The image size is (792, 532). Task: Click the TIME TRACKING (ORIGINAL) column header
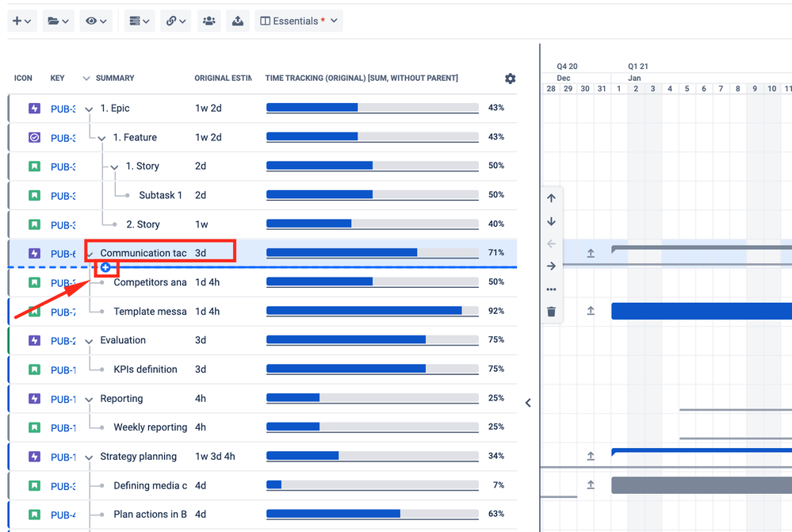(362, 78)
